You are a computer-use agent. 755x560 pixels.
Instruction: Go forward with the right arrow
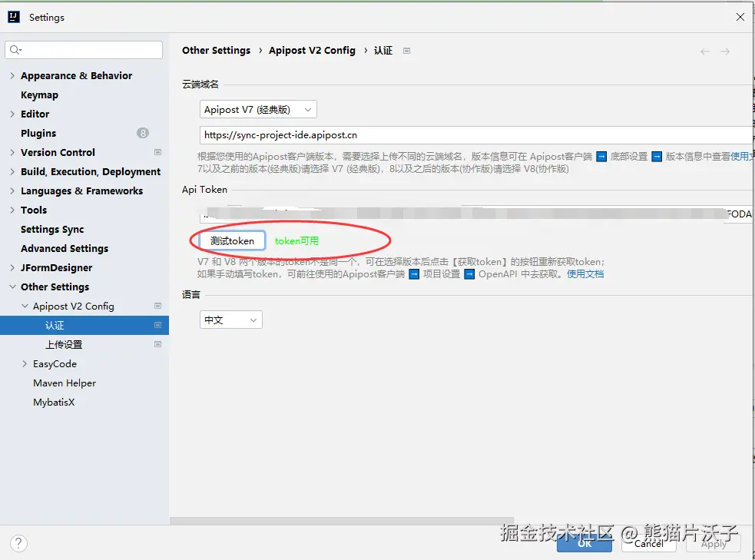click(725, 51)
